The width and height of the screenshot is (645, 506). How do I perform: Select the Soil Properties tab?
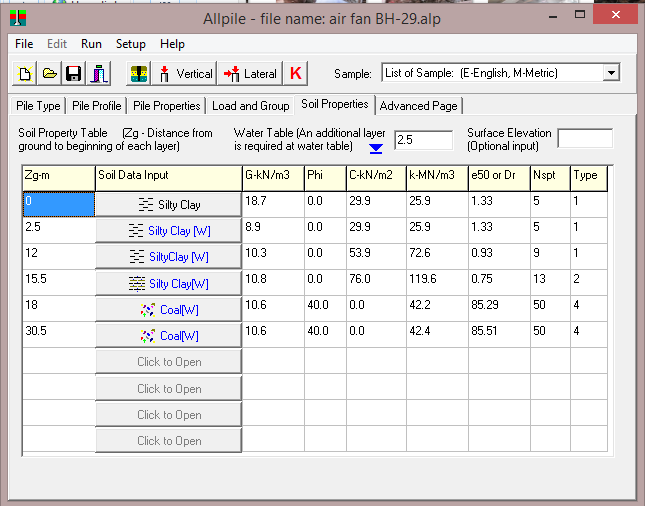tap(334, 104)
